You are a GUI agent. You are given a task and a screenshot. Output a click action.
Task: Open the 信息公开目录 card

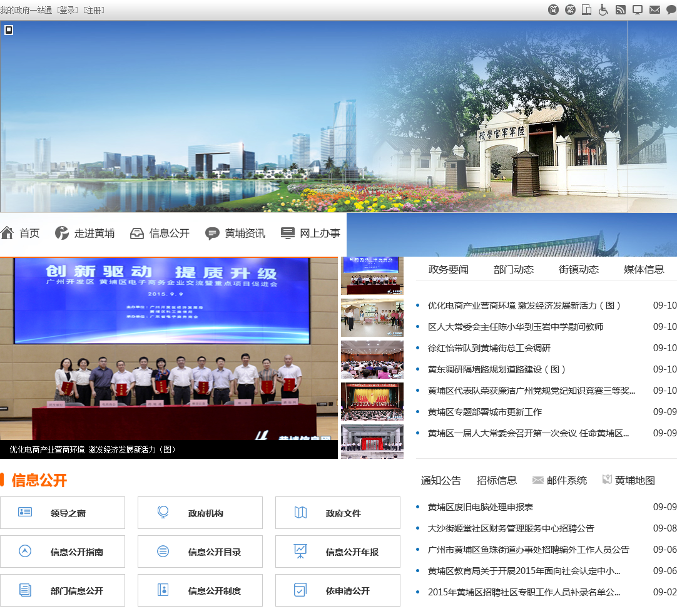200,552
